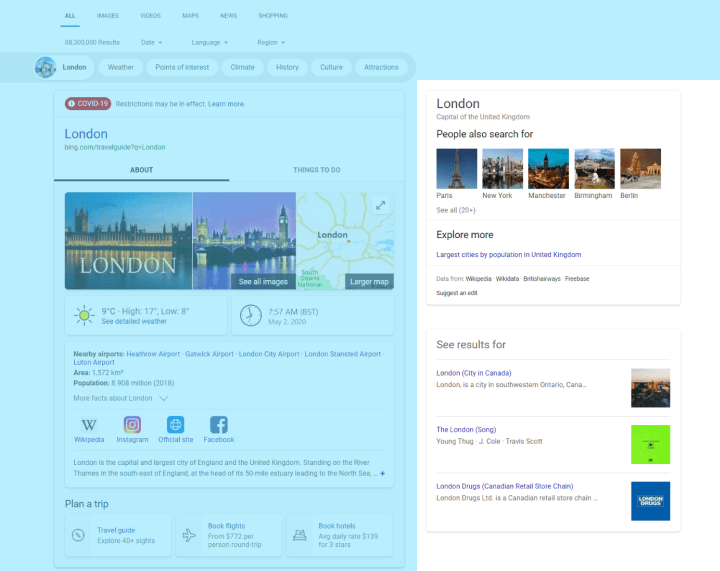
Task: Open the Region filter dropdown
Action: [271, 43]
